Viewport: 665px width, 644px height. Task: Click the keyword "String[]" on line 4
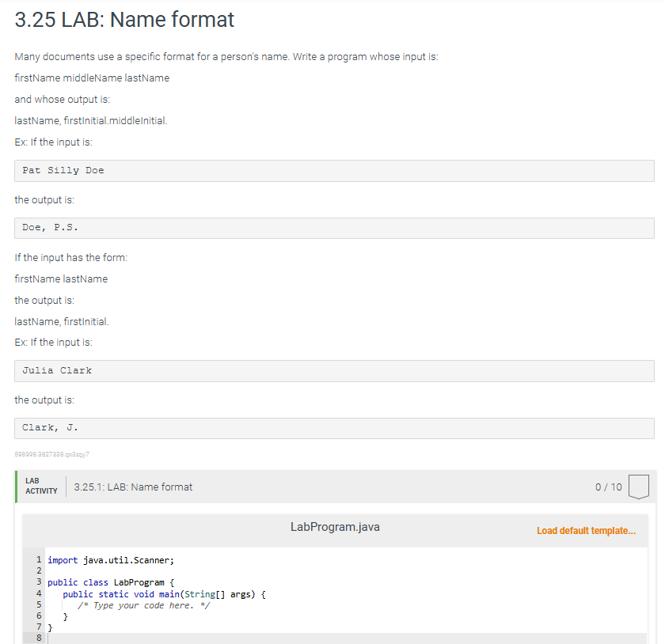204,593
